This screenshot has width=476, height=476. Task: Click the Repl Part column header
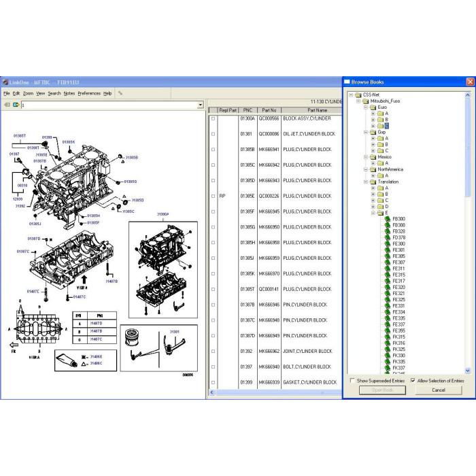tap(228, 110)
